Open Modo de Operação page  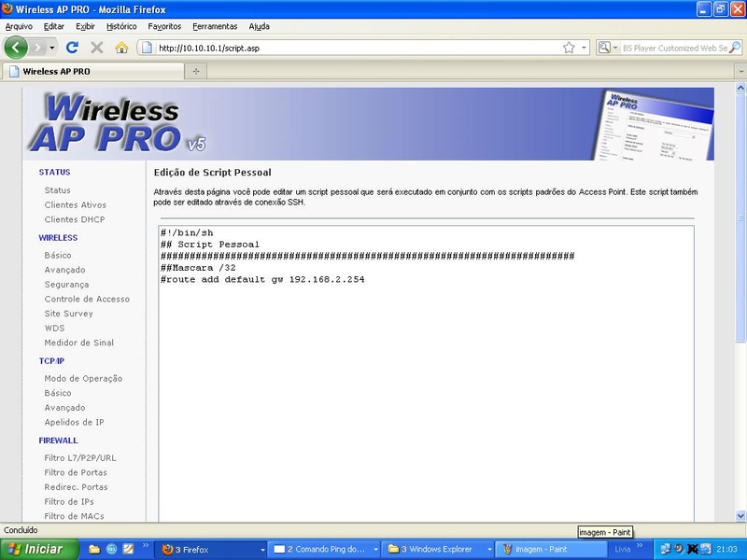(x=83, y=379)
